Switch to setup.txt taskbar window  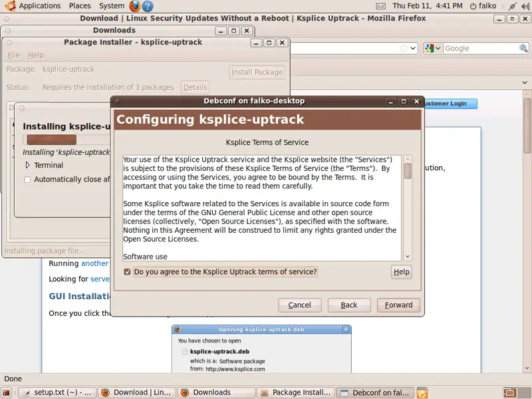57,393
